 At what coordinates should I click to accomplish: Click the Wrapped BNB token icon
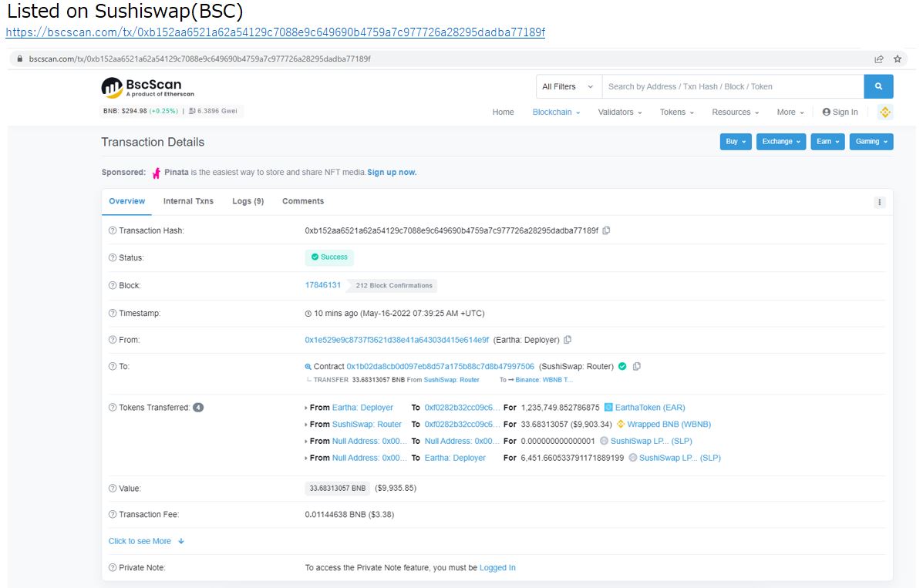tap(621, 424)
